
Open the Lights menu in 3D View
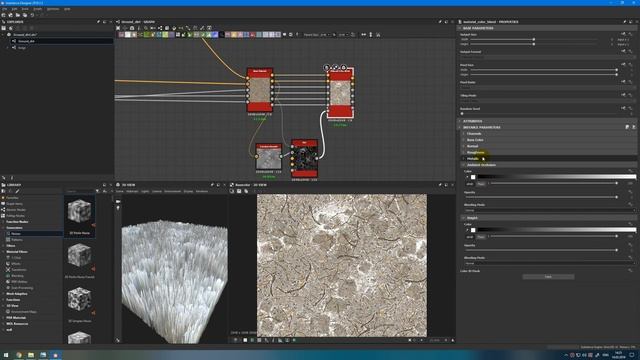[x=145, y=191]
